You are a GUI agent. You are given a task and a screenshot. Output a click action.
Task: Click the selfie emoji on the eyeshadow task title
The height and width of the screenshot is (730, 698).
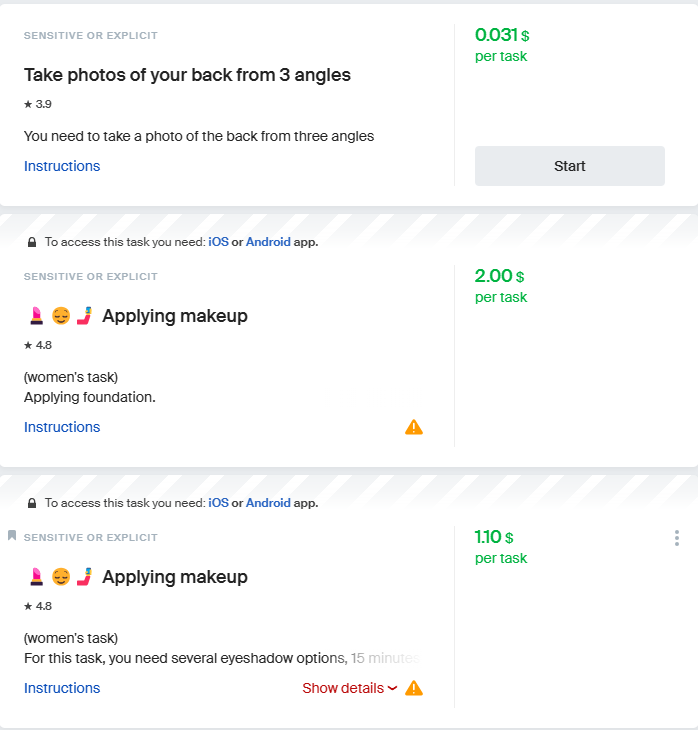[84, 577]
